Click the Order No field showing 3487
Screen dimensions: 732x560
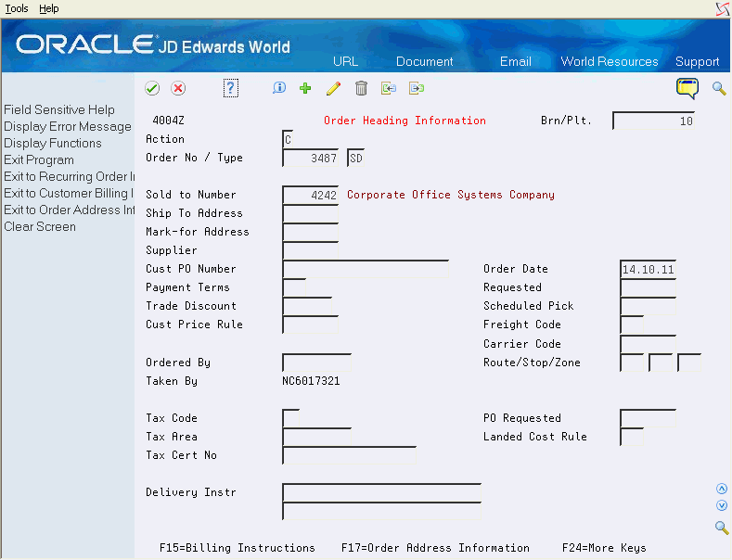point(311,158)
